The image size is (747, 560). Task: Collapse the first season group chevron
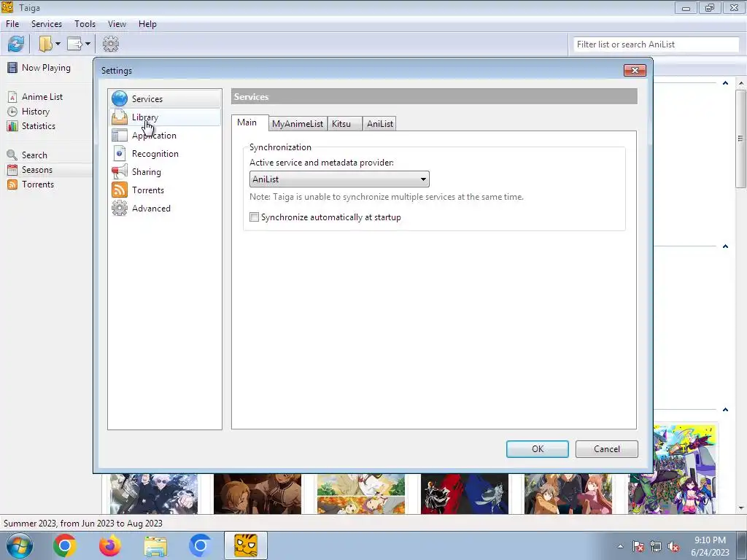[725, 83]
